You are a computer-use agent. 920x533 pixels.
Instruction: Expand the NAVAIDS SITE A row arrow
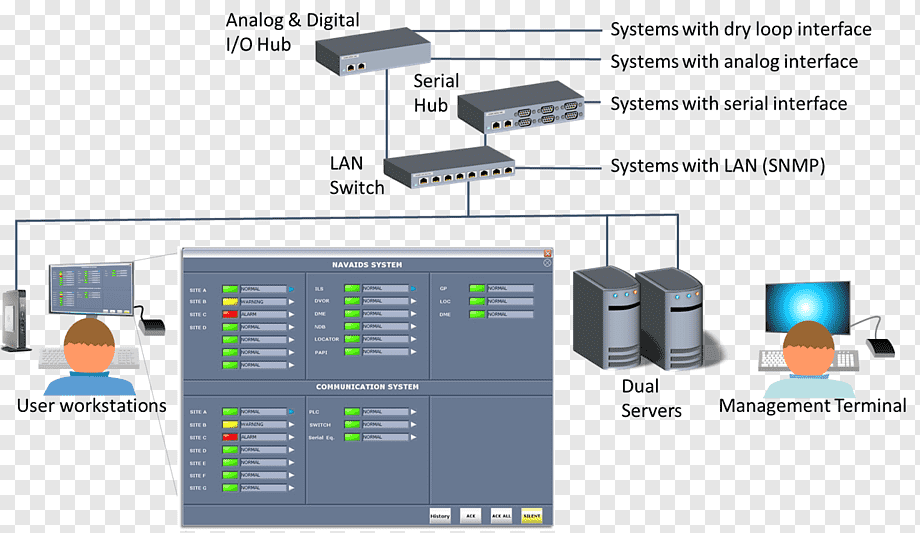(x=291, y=289)
